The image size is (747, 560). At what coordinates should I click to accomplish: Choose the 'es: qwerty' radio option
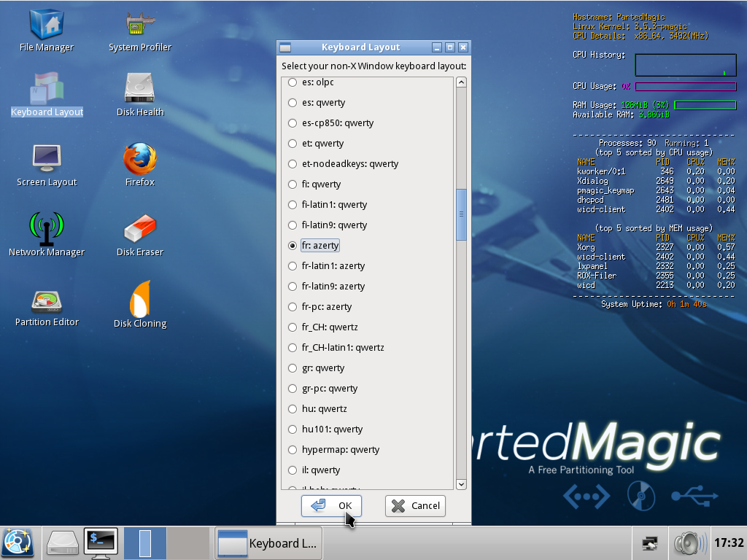point(317,102)
